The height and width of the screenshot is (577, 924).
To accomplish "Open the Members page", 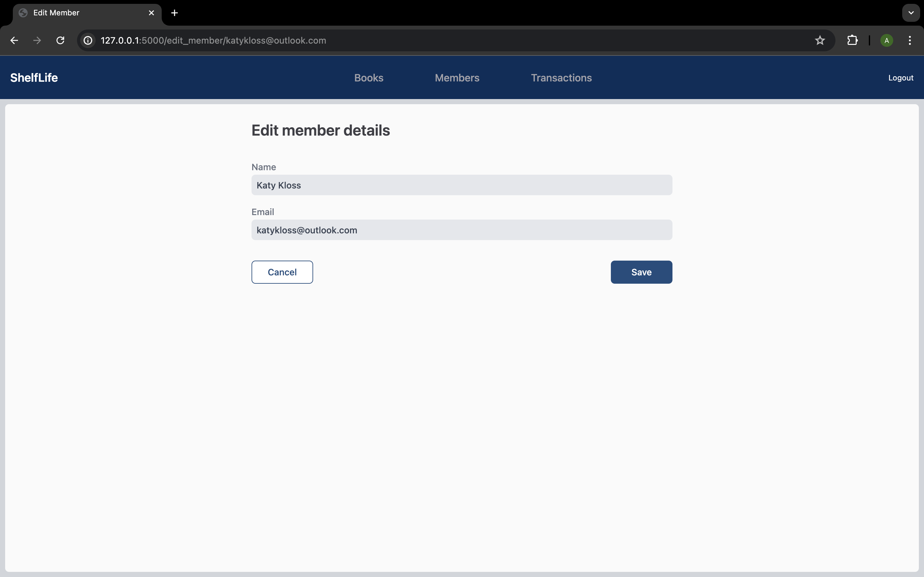I will [x=457, y=78].
